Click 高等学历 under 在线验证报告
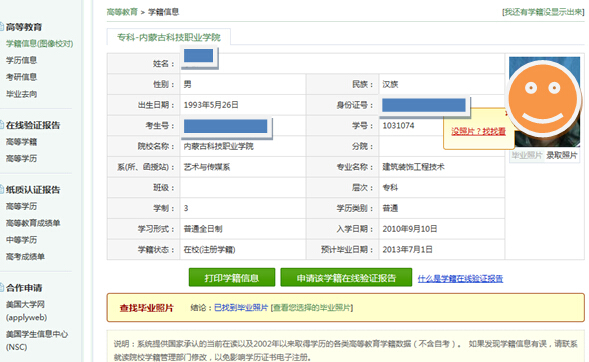The height and width of the screenshot is (362, 589). [21, 158]
